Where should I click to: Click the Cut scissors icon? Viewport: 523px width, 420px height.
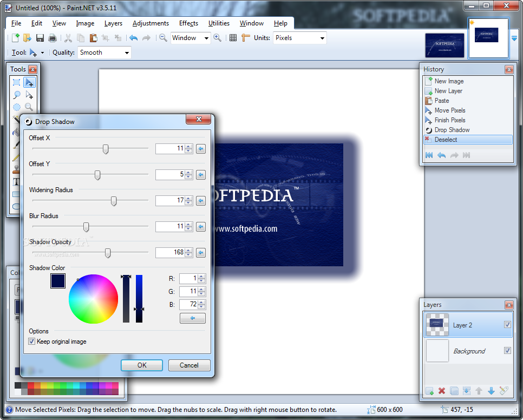point(68,38)
